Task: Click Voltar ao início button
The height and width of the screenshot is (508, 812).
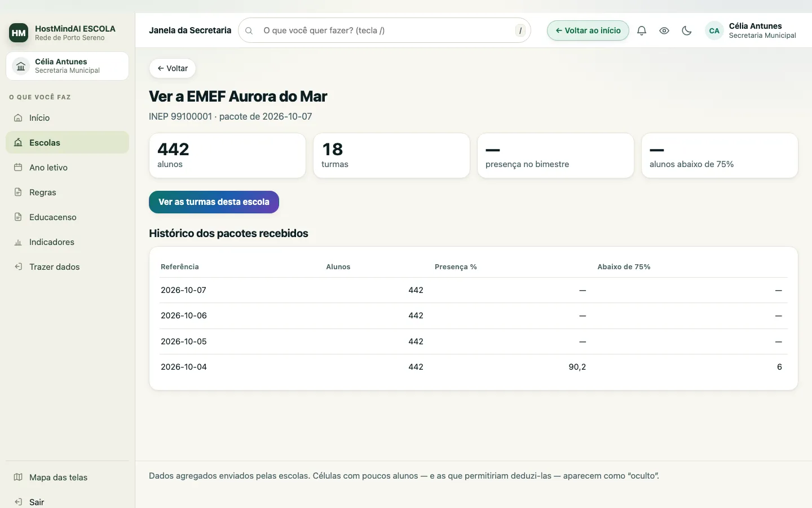Action: click(x=588, y=30)
